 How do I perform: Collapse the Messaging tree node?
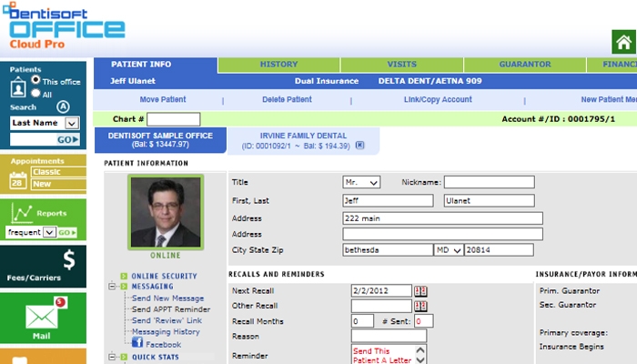[112, 287]
